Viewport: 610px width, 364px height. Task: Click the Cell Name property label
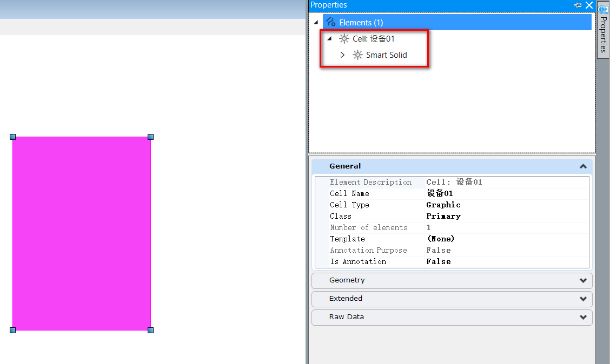(349, 193)
